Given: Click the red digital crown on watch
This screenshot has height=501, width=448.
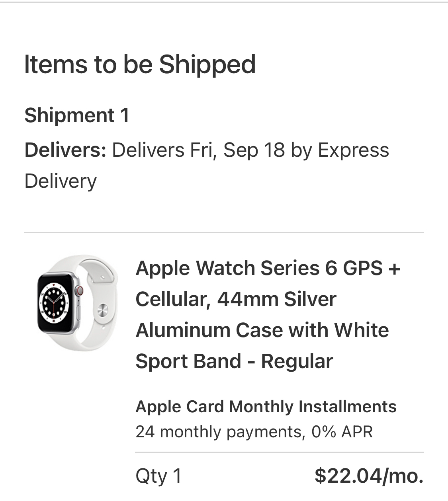Looking at the screenshot, I should pos(80,290).
